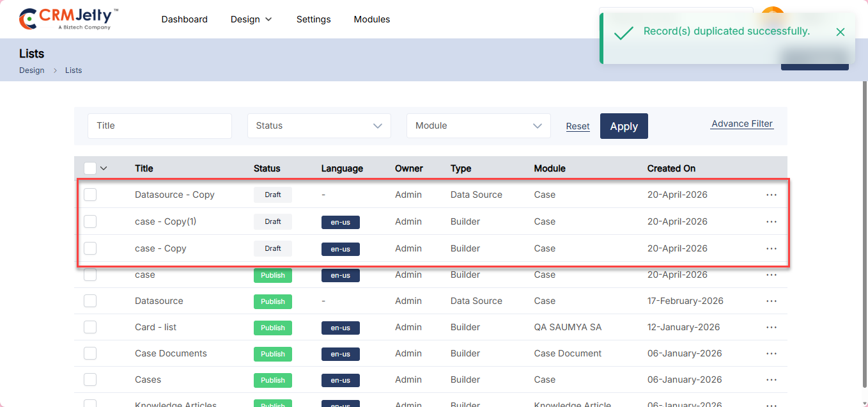Open three-dot menu for Cases row

pos(771,379)
